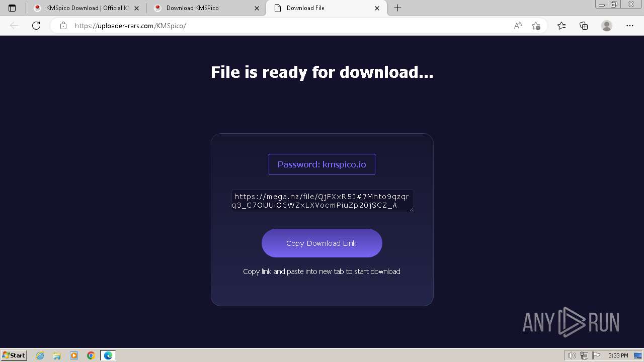Open tab actions menu icon

pos(12,8)
